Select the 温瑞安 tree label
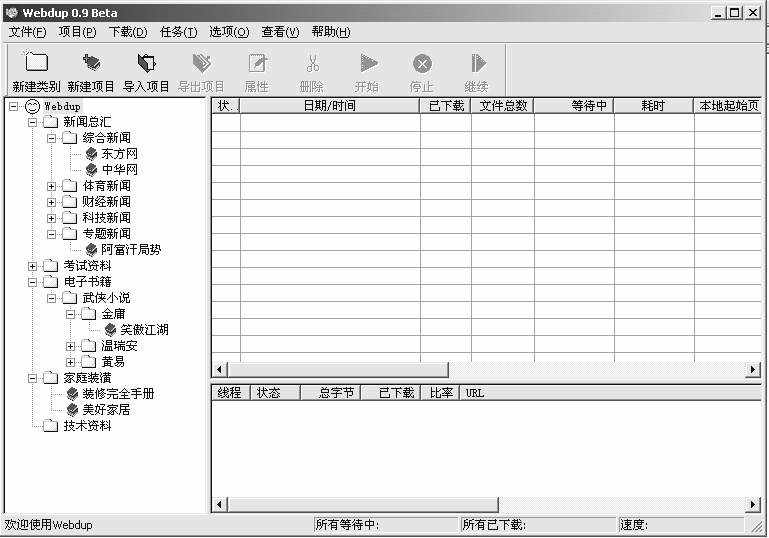Image resolution: width=769 pixels, height=538 pixels. point(119,346)
